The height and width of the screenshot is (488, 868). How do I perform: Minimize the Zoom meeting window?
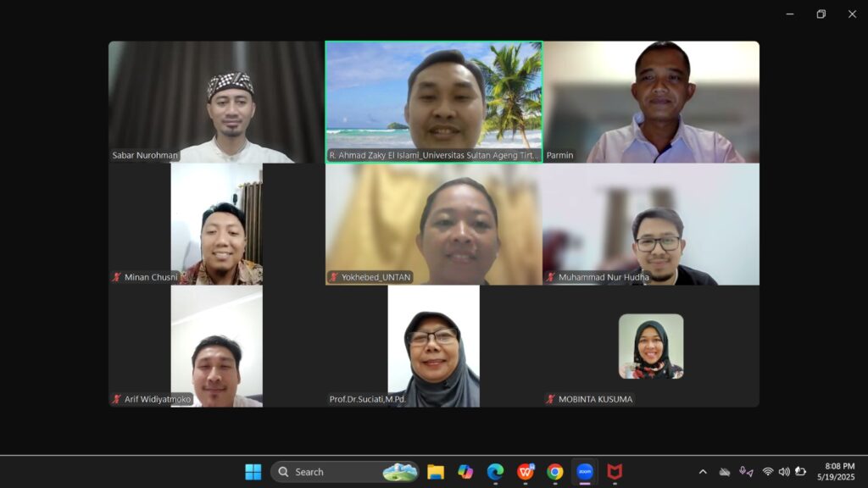790,14
